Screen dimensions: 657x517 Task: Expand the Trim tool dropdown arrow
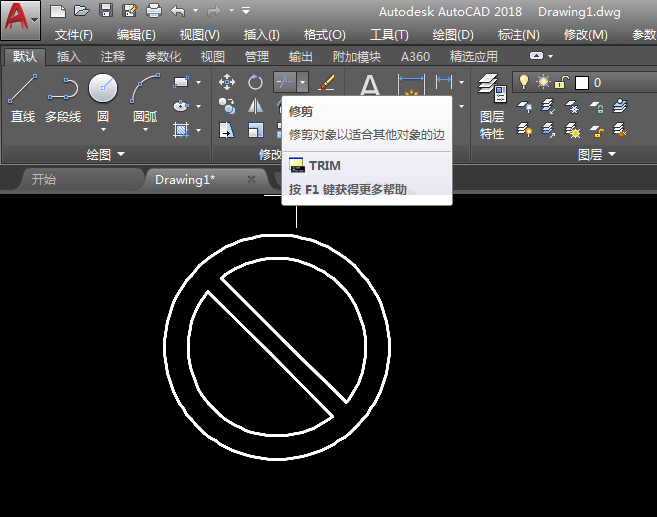(x=303, y=82)
